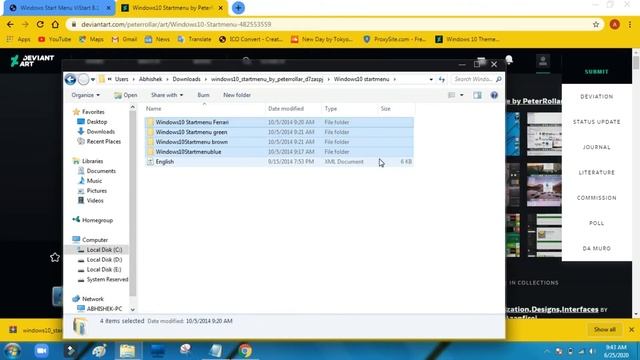Image resolution: width=640 pixels, height=360 pixels.
Task: Open the Gmail bookmark
Action: (x=124, y=39)
